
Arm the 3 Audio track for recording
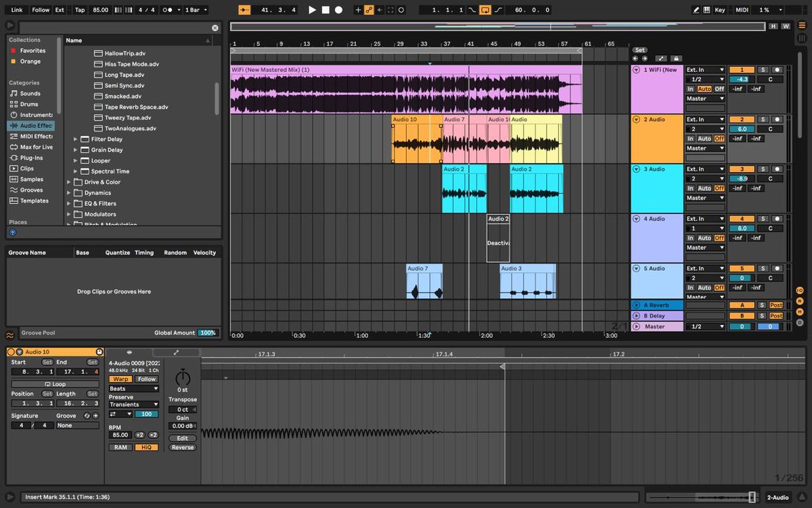coord(777,169)
